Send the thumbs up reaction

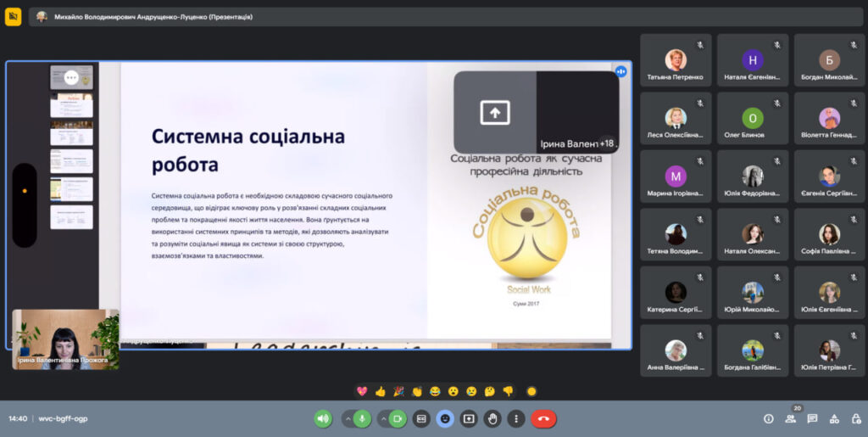click(381, 391)
